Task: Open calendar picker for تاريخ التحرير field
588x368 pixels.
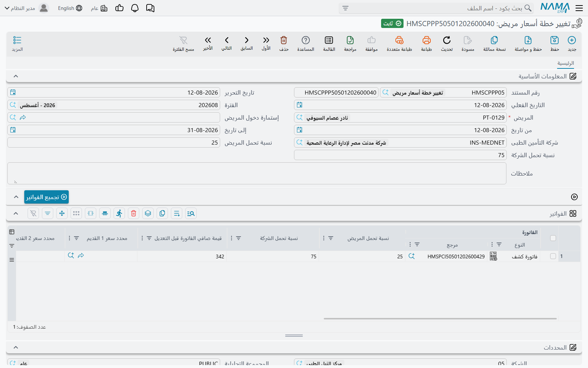Action: [x=13, y=92]
